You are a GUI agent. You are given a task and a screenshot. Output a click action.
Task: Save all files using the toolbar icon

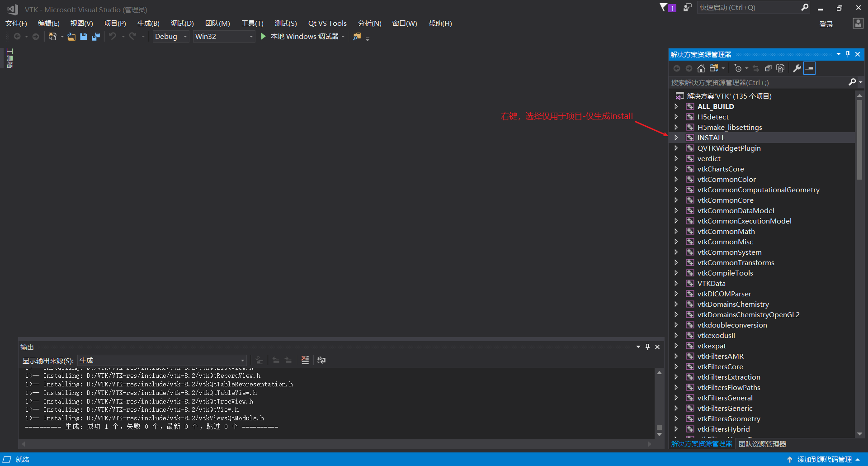(x=95, y=36)
